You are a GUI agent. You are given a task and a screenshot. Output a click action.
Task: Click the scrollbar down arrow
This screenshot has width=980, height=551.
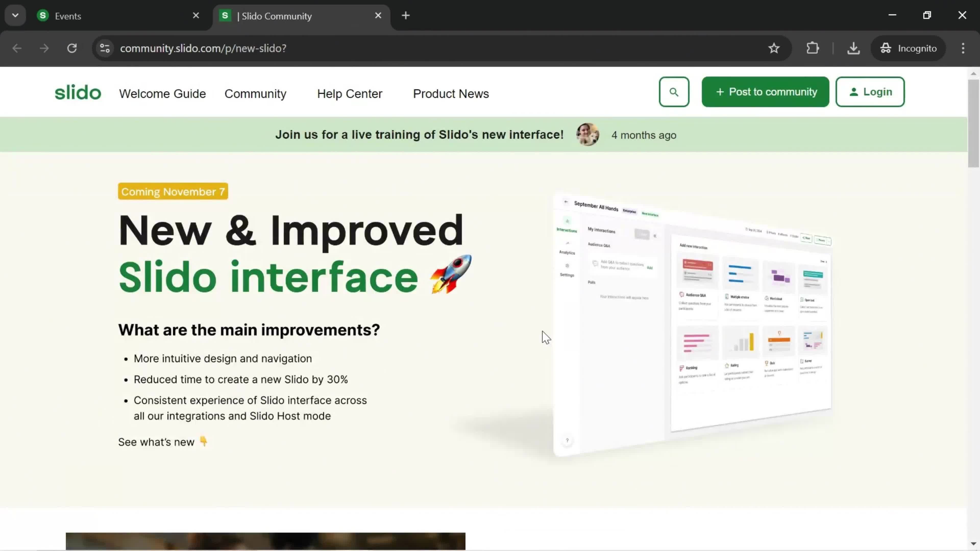(974, 544)
